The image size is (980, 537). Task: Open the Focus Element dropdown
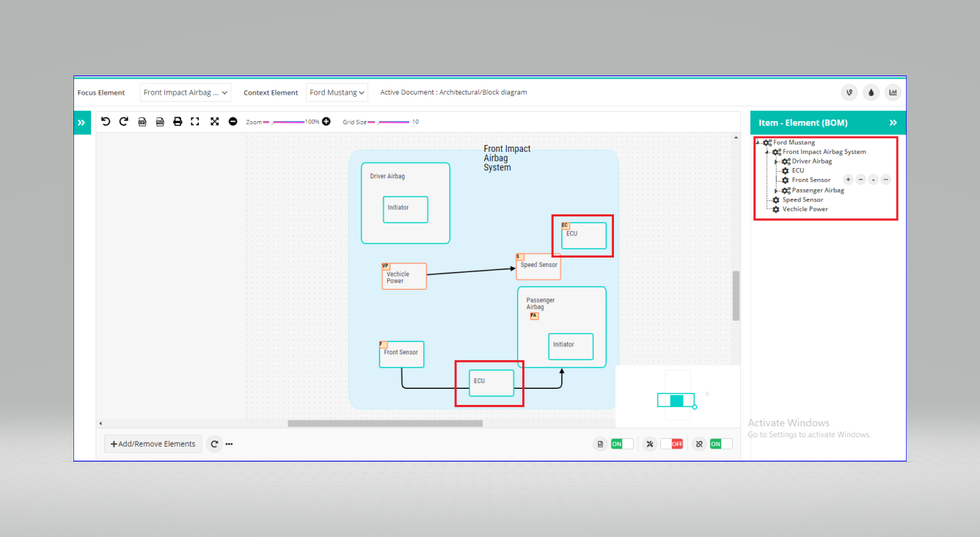coord(186,92)
